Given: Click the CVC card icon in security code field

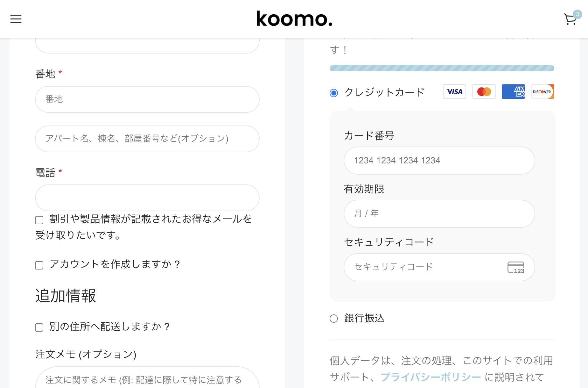Looking at the screenshot, I should click(x=516, y=268).
